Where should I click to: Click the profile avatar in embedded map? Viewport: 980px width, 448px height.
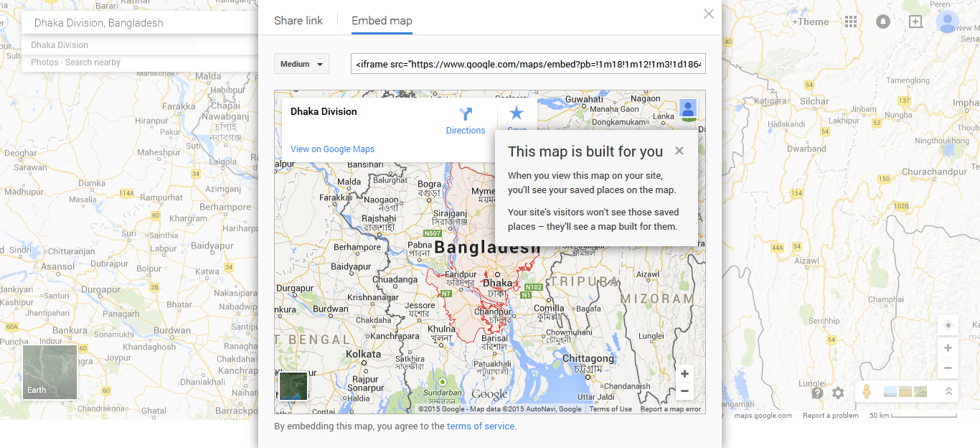(688, 108)
